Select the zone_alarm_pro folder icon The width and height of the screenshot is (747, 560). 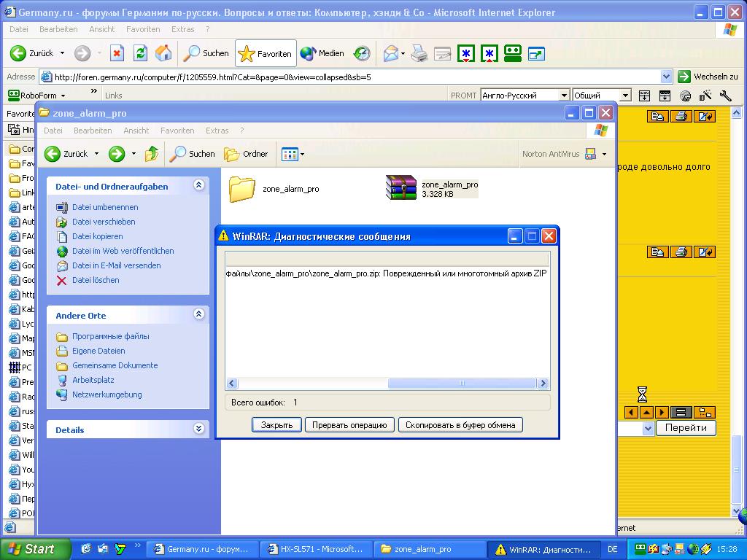242,189
